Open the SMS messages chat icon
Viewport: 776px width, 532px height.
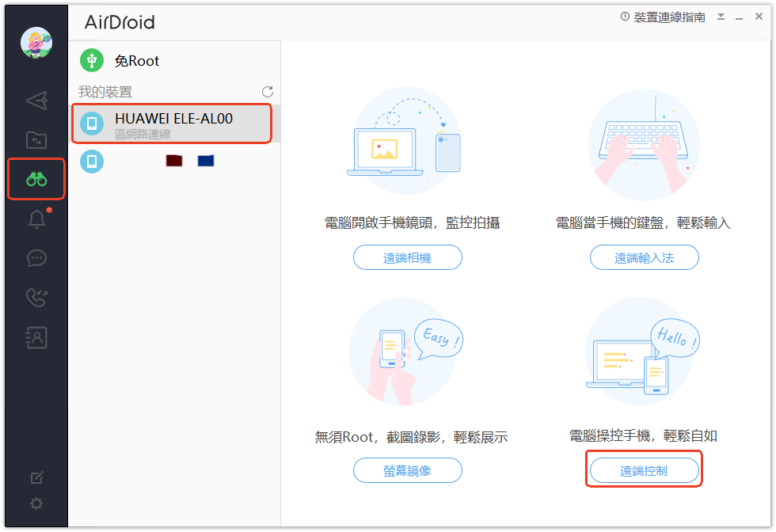point(36,258)
